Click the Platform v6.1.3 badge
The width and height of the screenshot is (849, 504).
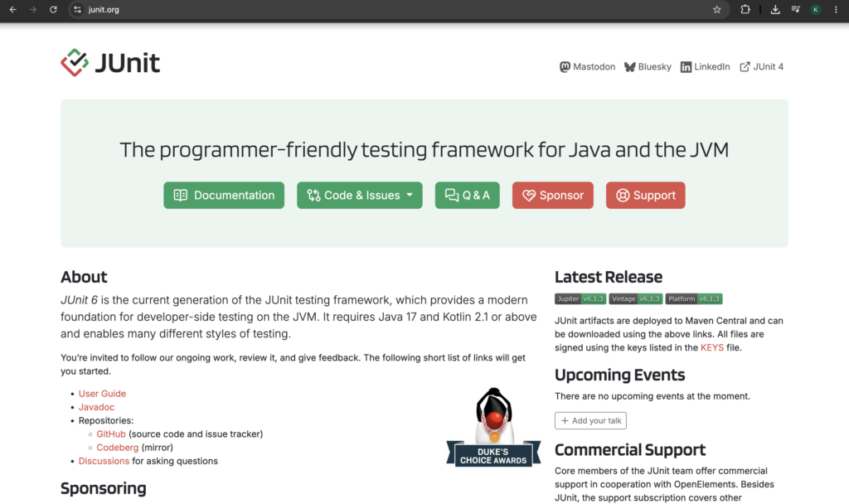[x=694, y=298]
